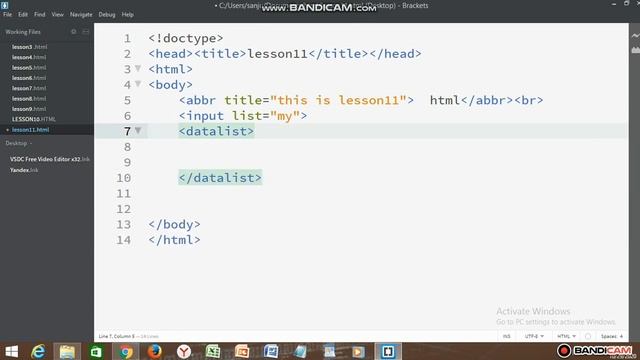Open the HTML language mode dropdown
The image size is (640, 360).
click(x=567, y=336)
